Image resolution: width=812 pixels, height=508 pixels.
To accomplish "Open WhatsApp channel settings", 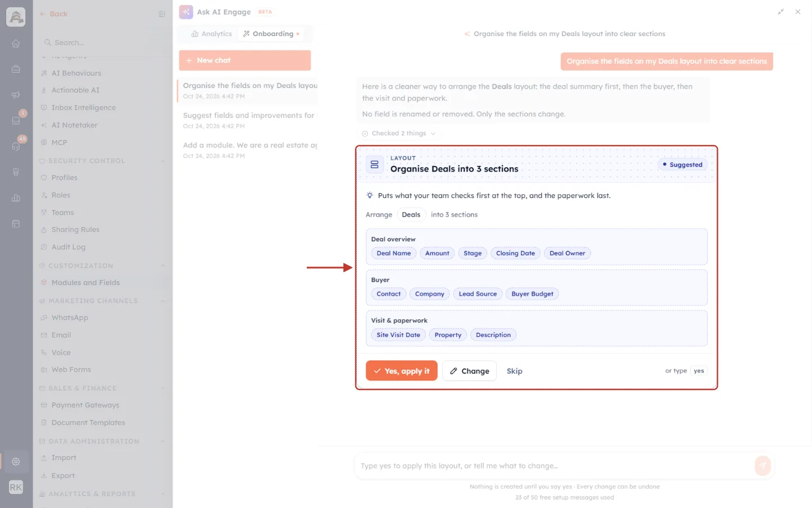I will click(70, 318).
